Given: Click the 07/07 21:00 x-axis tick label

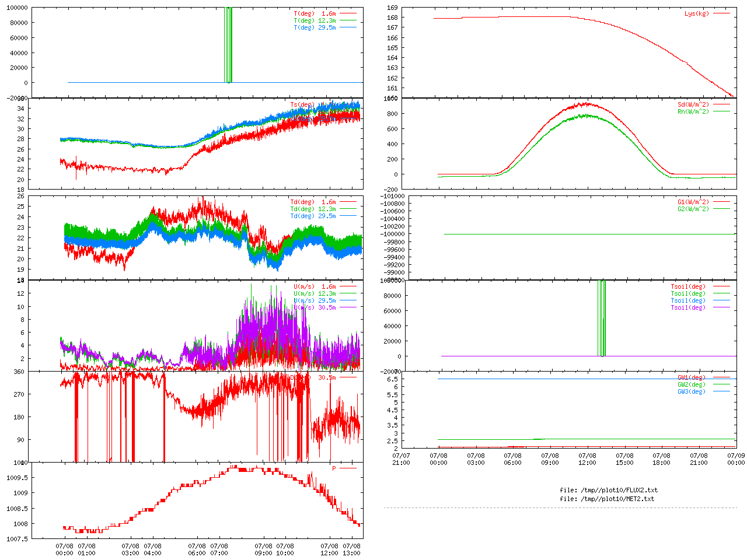Looking at the screenshot, I should pyautogui.click(x=401, y=459).
